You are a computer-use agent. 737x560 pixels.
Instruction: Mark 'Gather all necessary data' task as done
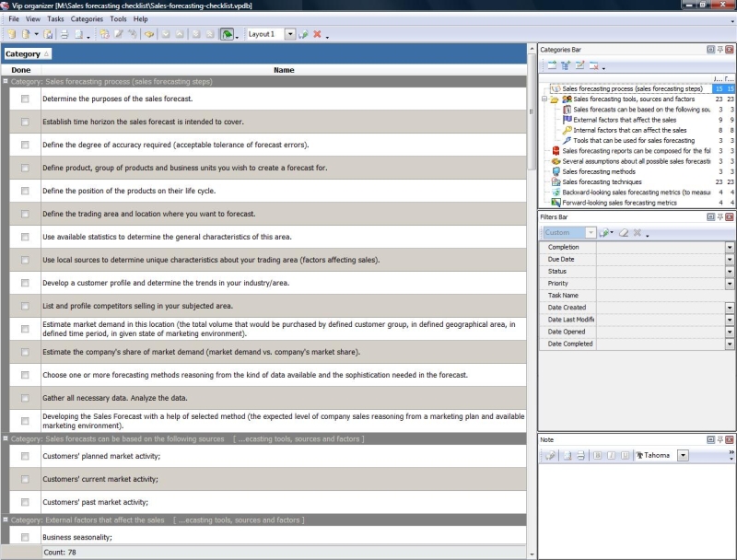(25, 398)
